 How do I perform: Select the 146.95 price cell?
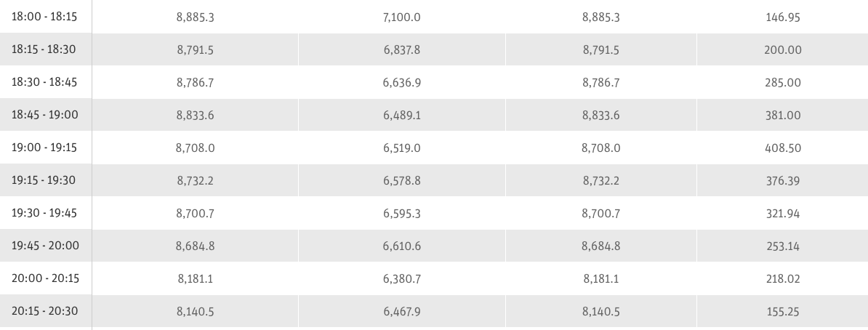click(783, 17)
